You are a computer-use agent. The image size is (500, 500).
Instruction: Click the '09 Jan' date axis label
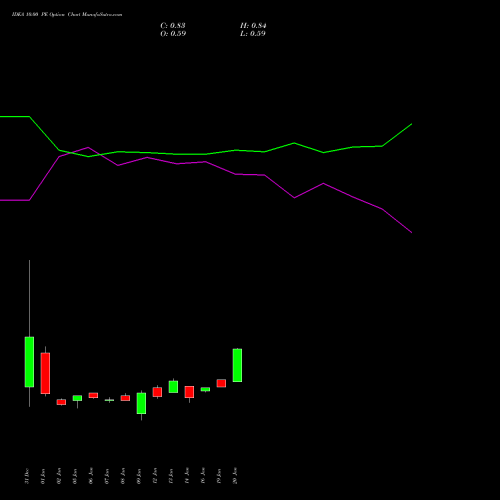pyautogui.click(x=139, y=476)
